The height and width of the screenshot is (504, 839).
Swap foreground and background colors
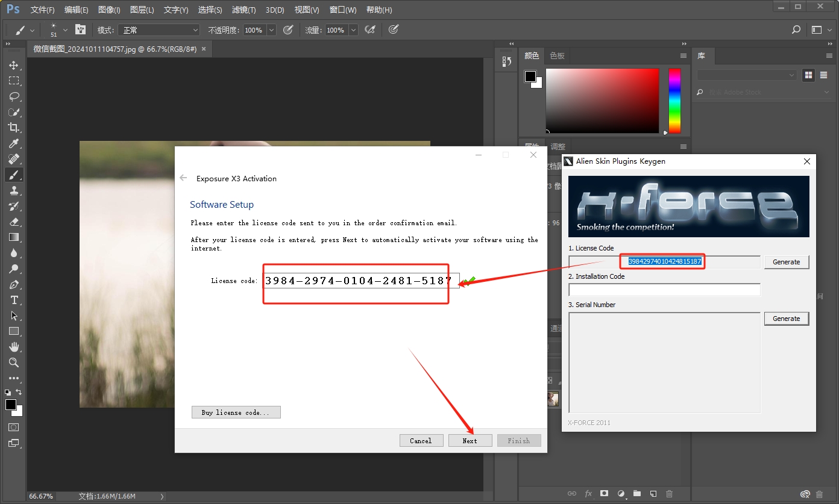[x=19, y=392]
